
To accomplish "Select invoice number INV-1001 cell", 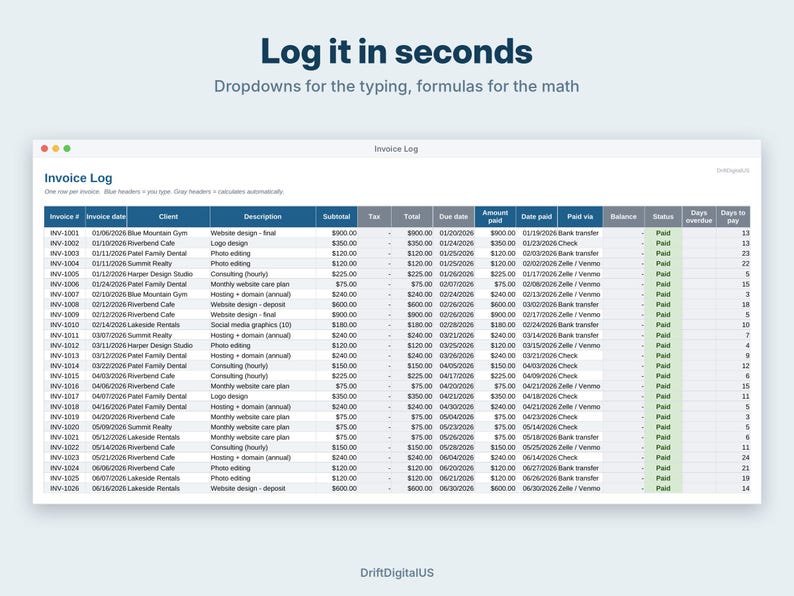I will click(65, 233).
